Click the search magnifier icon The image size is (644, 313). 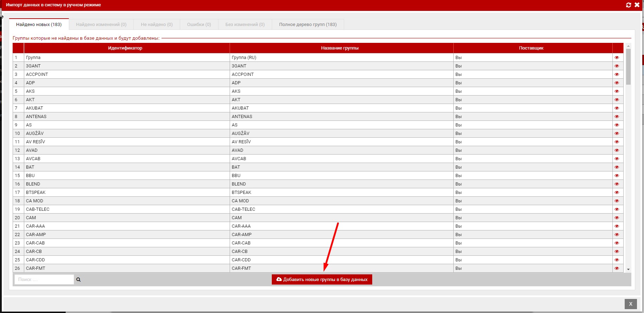(78, 280)
